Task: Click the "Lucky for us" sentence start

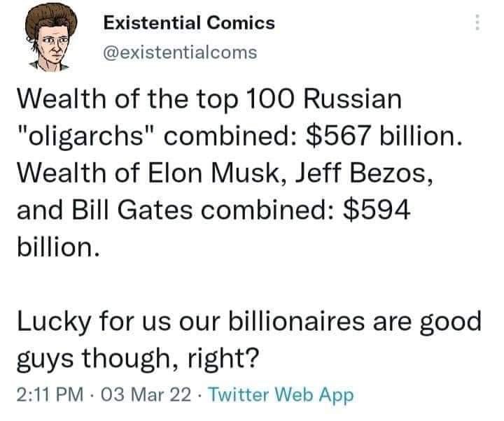Action: 86,322
